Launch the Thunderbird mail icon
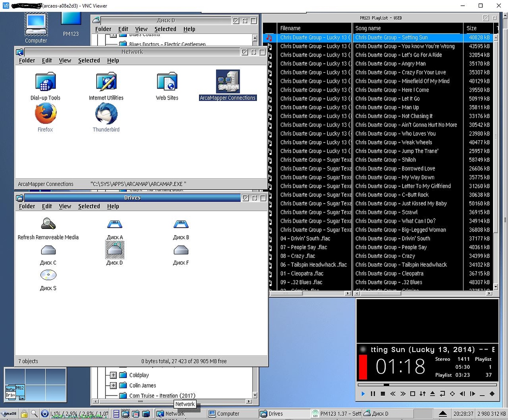 [x=106, y=114]
